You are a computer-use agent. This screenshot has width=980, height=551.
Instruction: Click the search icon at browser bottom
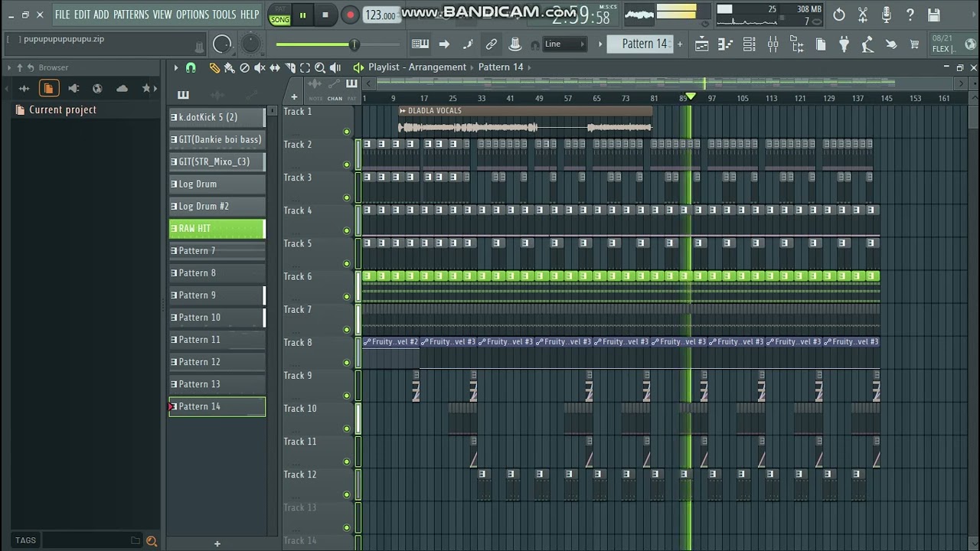pyautogui.click(x=152, y=540)
